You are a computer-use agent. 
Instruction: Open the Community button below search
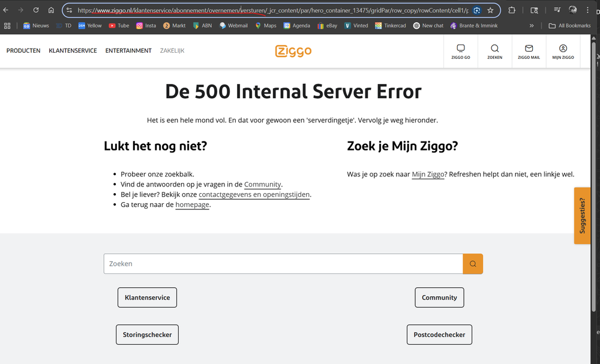439,297
